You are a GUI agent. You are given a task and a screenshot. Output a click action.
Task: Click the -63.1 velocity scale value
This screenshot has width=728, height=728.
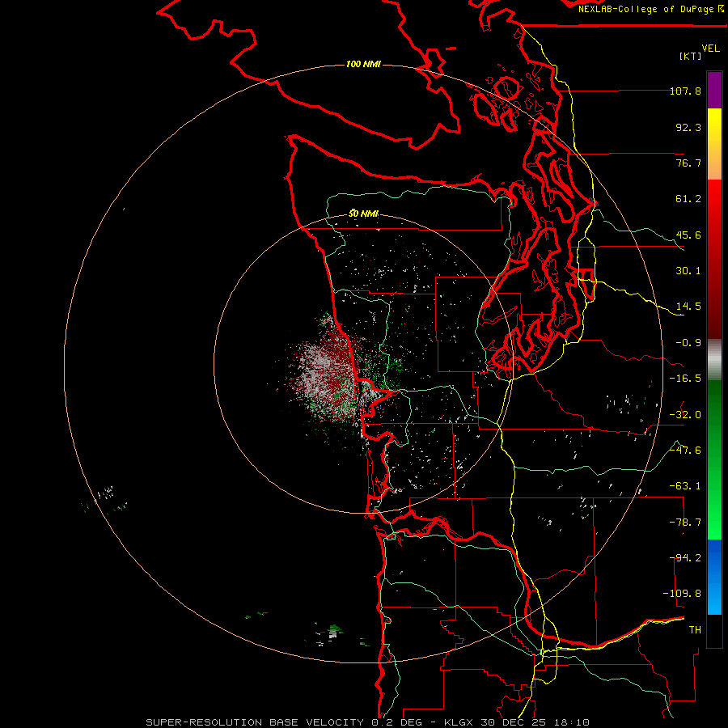tap(685, 486)
